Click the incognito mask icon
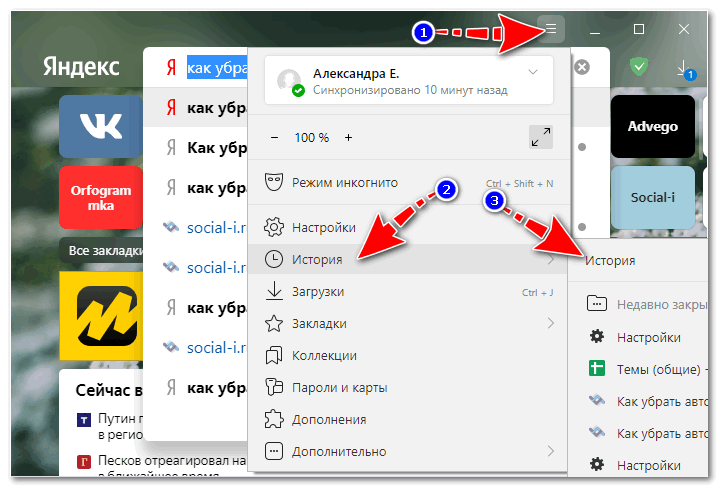The image size is (719, 488). (x=274, y=183)
